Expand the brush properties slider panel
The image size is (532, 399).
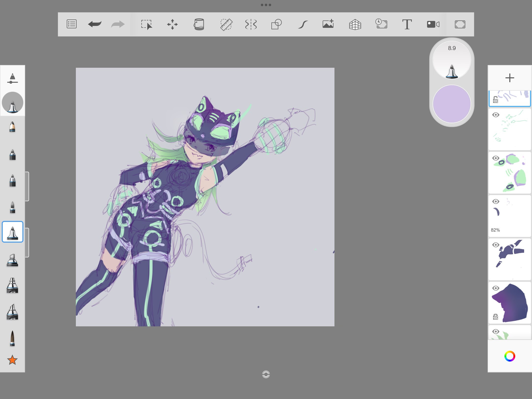click(x=12, y=79)
